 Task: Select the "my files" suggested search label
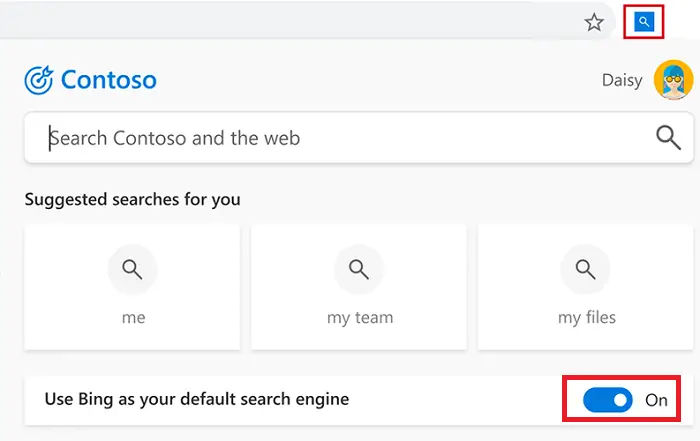[587, 318]
